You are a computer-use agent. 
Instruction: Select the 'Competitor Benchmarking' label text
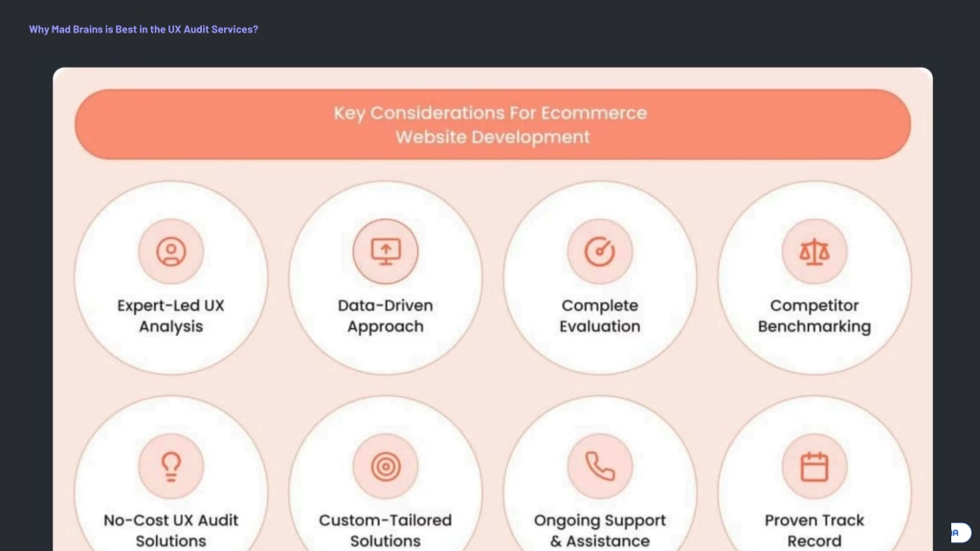(x=814, y=316)
